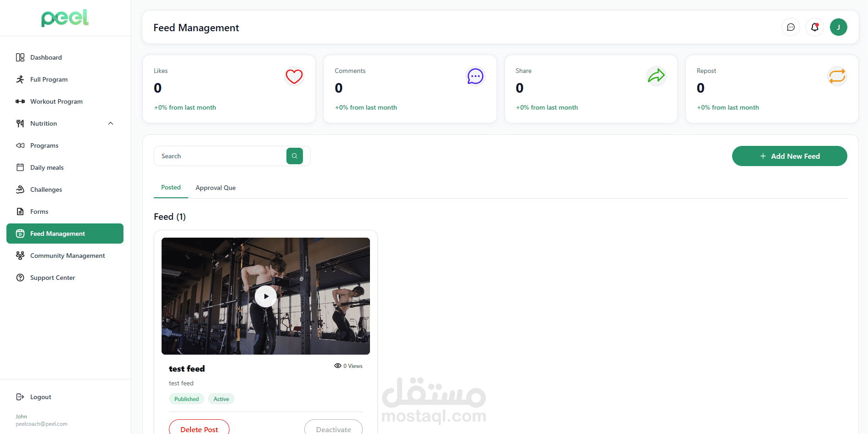868x434 pixels.
Task: Play the test feed video
Action: coord(266,296)
